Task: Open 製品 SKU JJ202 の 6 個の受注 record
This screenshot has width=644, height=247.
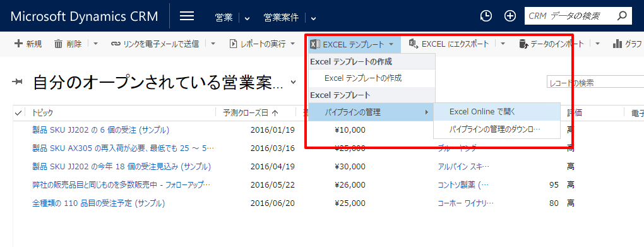Action: click(100, 130)
